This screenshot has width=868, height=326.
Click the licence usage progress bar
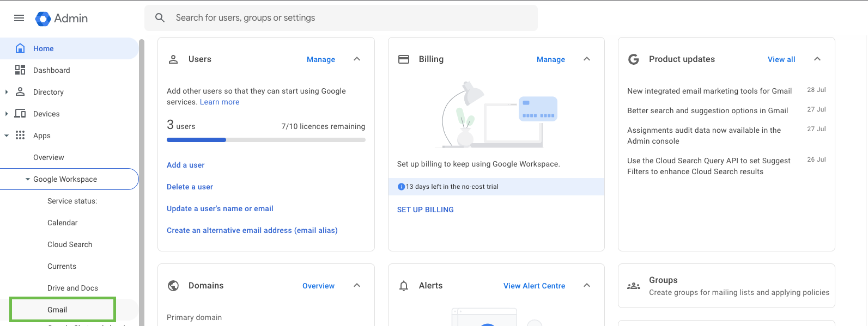pyautogui.click(x=266, y=140)
